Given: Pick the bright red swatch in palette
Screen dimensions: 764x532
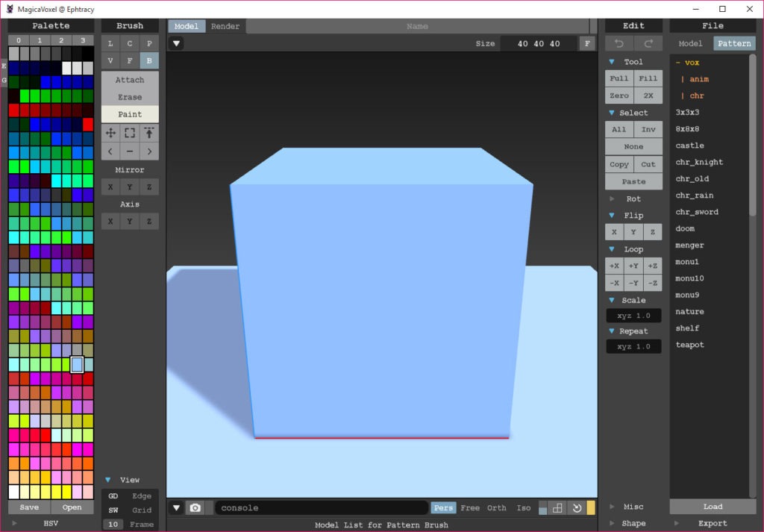Looking at the screenshot, I should pyautogui.click(x=88, y=125).
